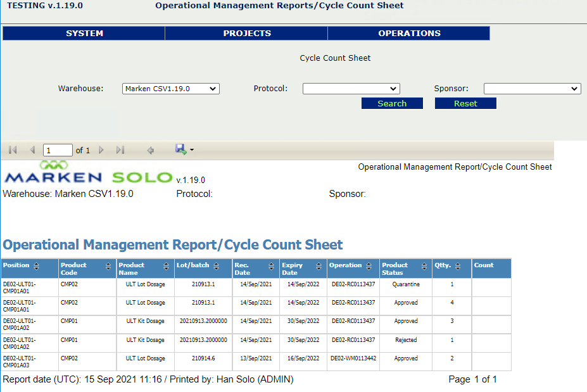Click the TESTING v.1.19.0 label
This screenshot has height=392, width=587.
click(x=45, y=6)
